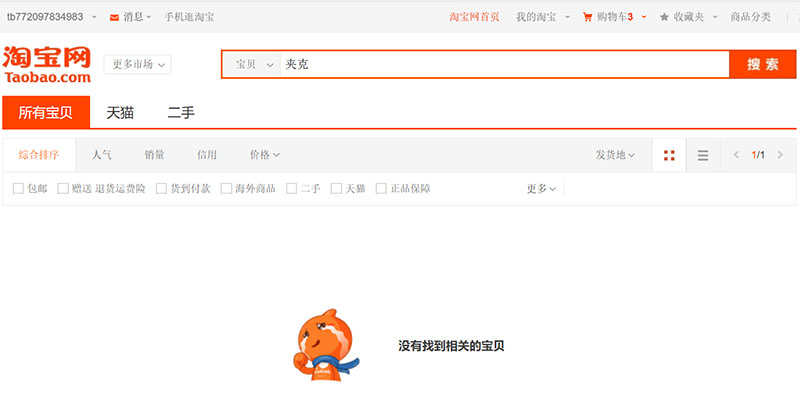Go to next results page arrow
The image size is (800, 405).
pos(780,155)
